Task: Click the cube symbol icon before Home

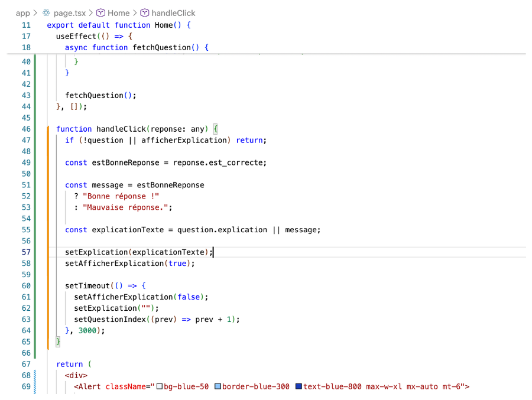Action: (100, 13)
